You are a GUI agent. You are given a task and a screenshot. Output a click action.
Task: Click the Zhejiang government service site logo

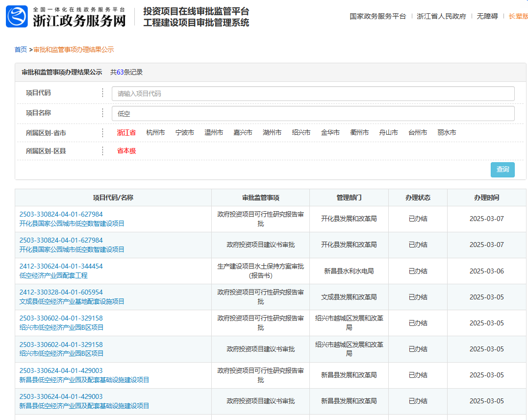[66, 17]
